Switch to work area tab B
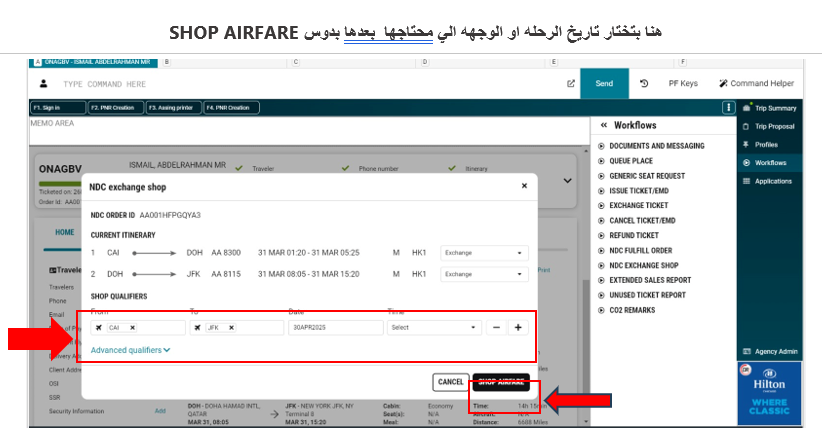 click(167, 62)
